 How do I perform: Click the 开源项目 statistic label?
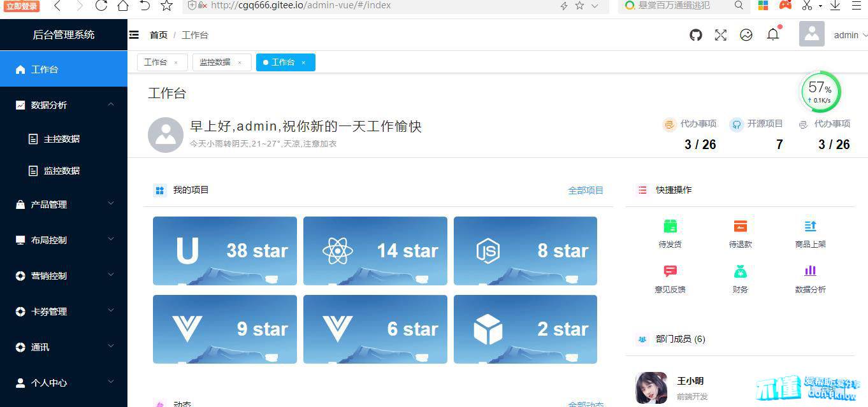tap(765, 124)
